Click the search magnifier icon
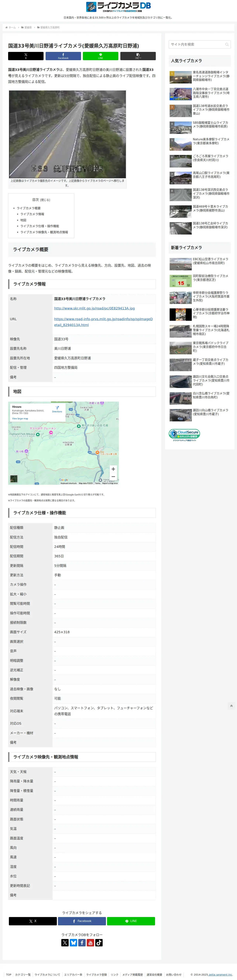Screen dimensions: 237x980 pyautogui.click(x=227, y=45)
